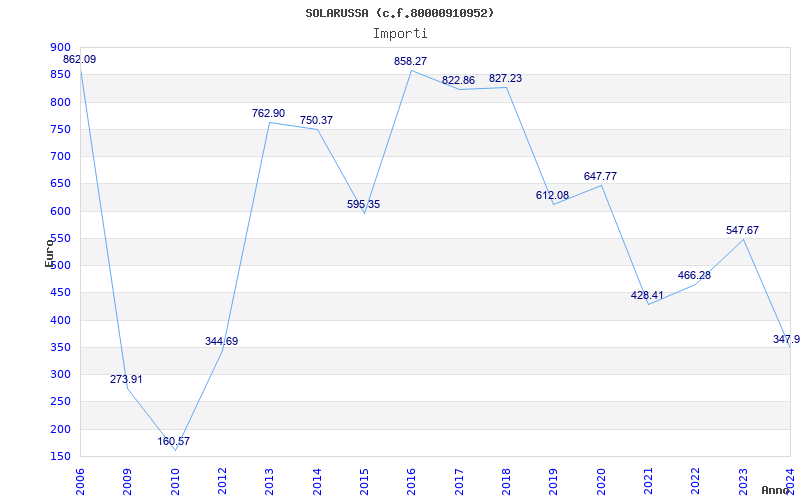This screenshot has width=800, height=500.
Task: Click the 647.77 data label
Action: pyautogui.click(x=600, y=176)
